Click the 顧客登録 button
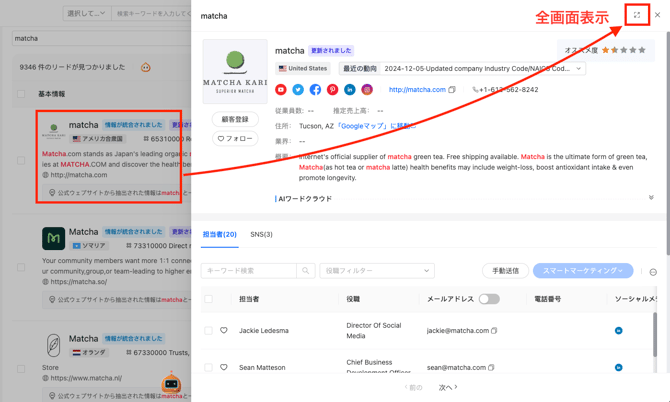 235,119
